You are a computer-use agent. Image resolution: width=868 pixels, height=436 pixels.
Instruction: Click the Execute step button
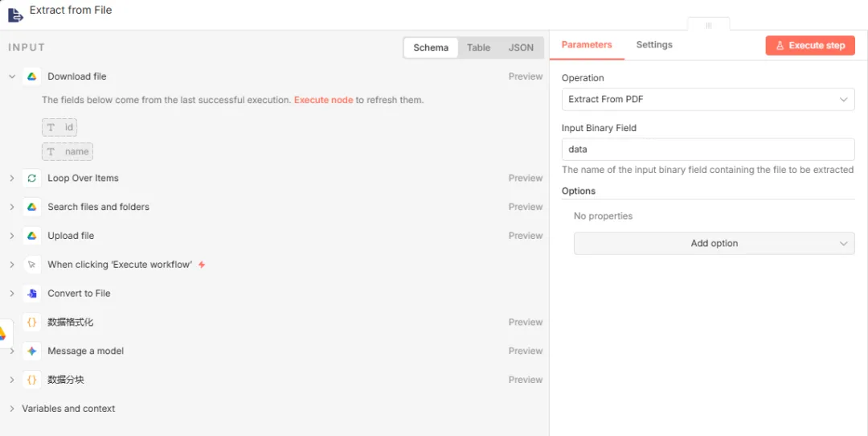[x=809, y=46]
